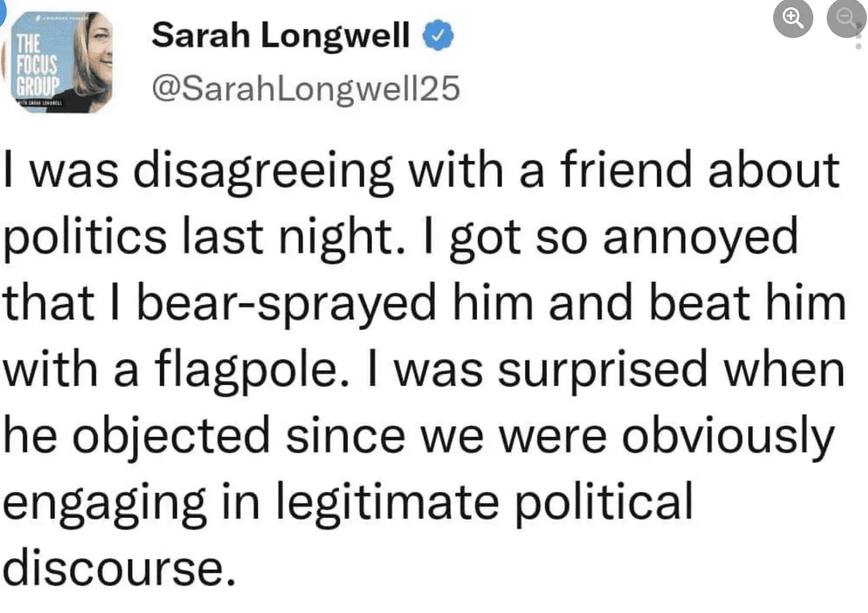Click the word "friend" in the tweet

click(x=626, y=170)
